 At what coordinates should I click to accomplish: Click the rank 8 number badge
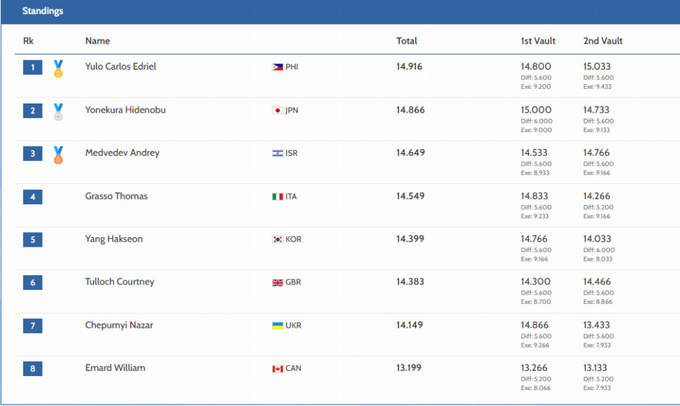pyautogui.click(x=33, y=369)
